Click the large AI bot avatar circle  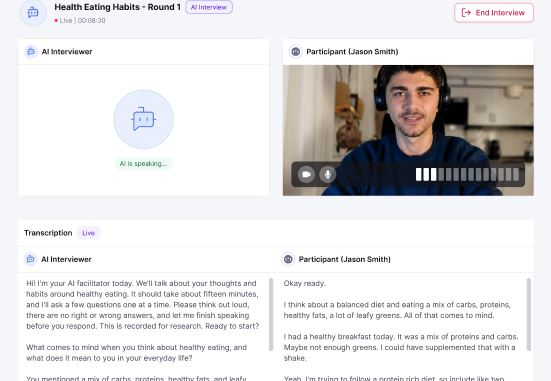(x=143, y=119)
